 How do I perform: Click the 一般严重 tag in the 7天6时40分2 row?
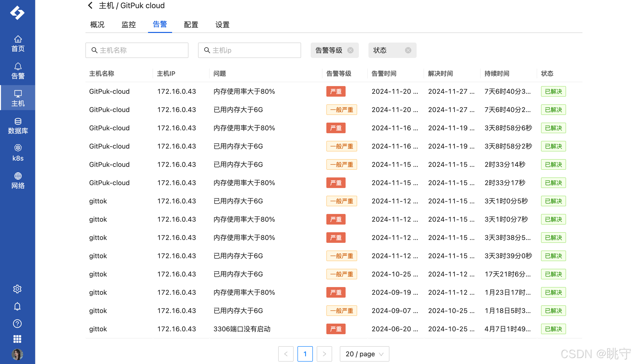(342, 109)
